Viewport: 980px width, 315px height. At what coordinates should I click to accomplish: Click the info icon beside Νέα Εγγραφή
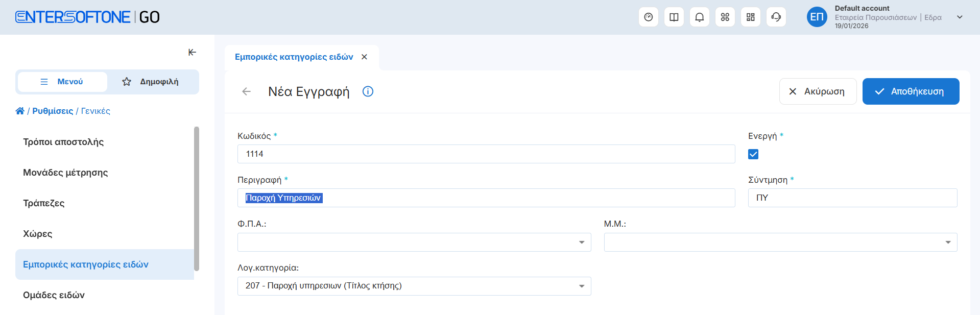[x=368, y=91]
